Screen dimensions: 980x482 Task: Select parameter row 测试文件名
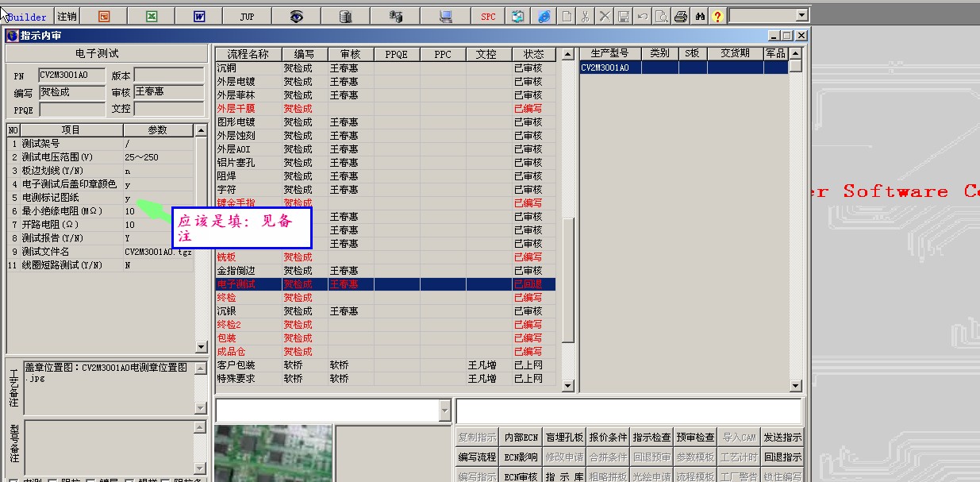coord(101,252)
